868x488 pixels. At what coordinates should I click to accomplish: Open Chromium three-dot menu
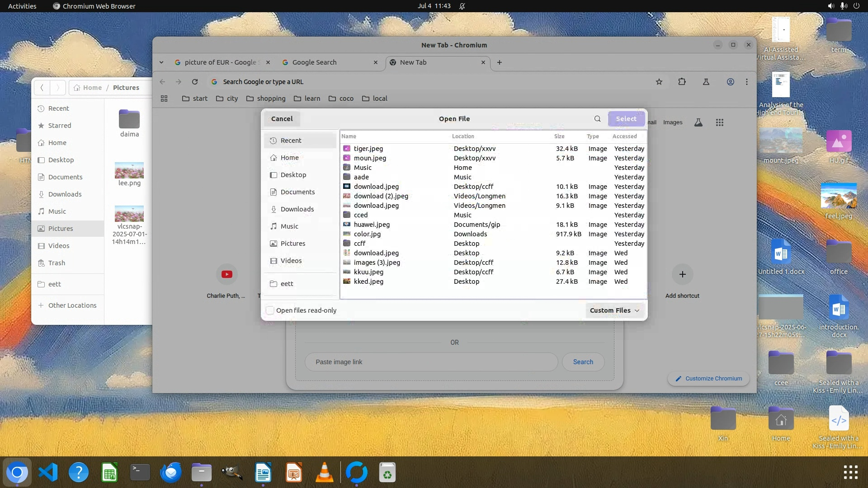pos(747,82)
